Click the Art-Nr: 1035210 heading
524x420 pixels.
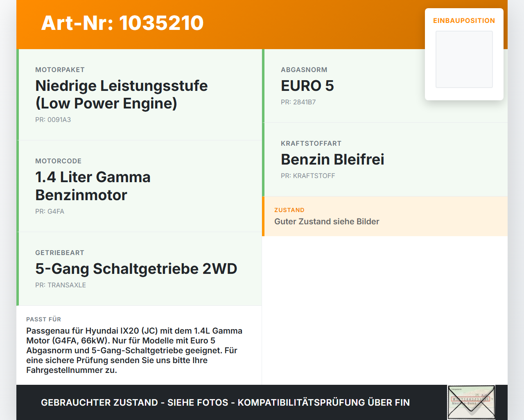(122, 23)
